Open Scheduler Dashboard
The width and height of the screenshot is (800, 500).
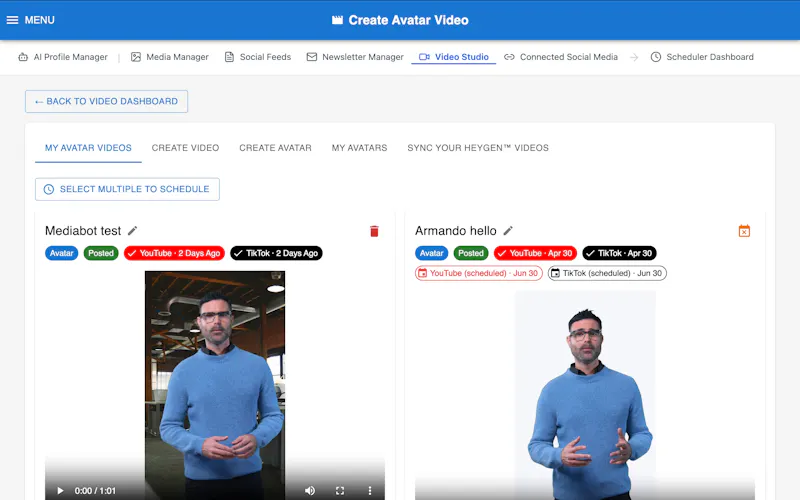[x=702, y=57]
